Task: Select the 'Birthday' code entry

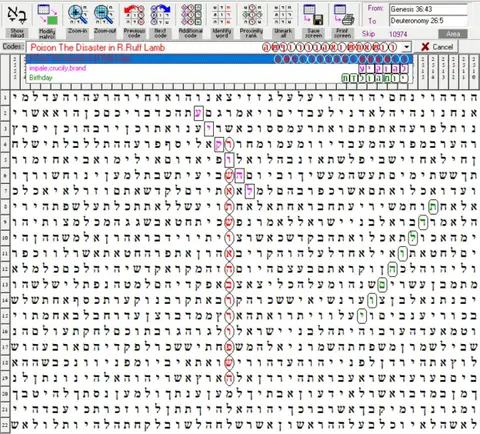Action: click(219, 78)
